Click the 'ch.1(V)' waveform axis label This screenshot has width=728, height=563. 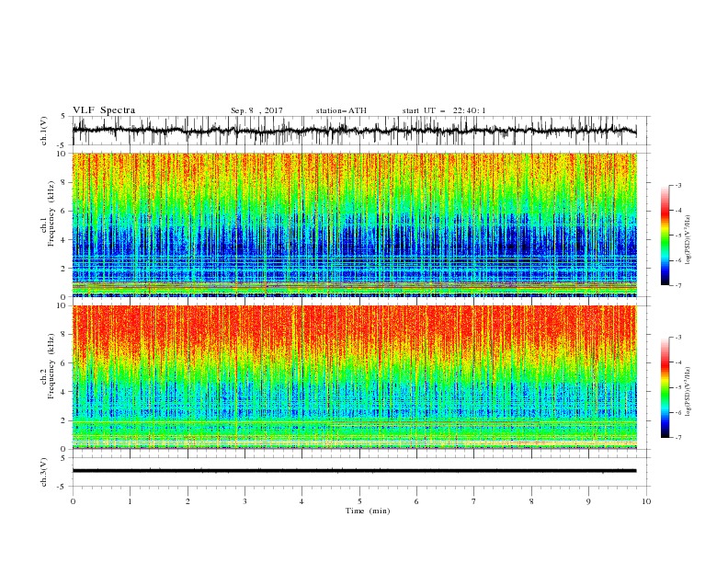[x=44, y=131]
